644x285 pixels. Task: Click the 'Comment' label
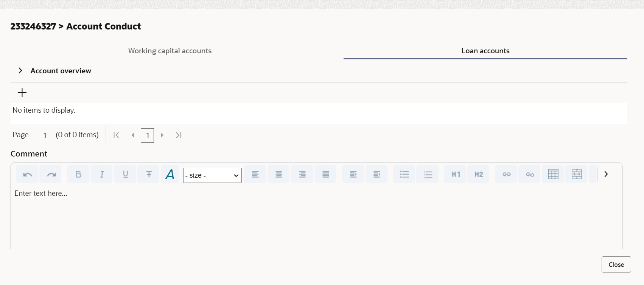tap(29, 154)
